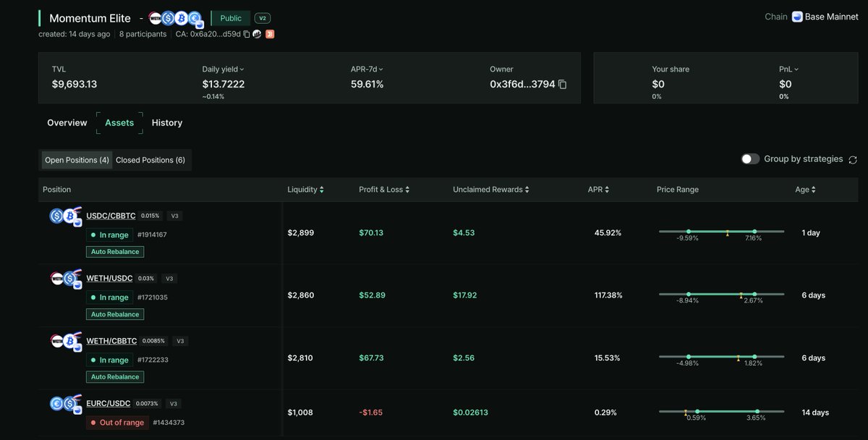Sort table by Unclaimed Rewards column
This screenshot has height=440, width=868.
point(491,190)
